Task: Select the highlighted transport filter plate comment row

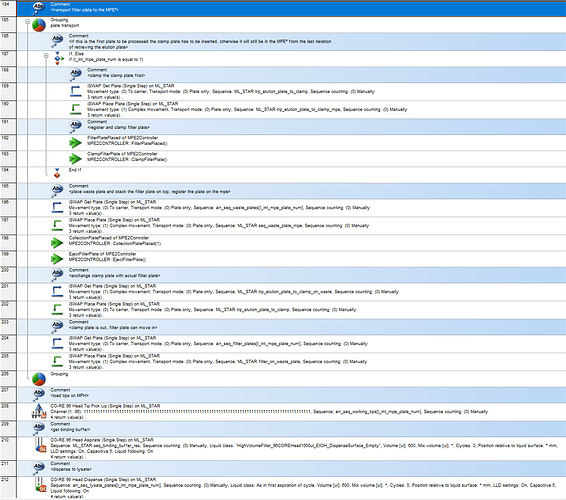Action: [291, 9]
